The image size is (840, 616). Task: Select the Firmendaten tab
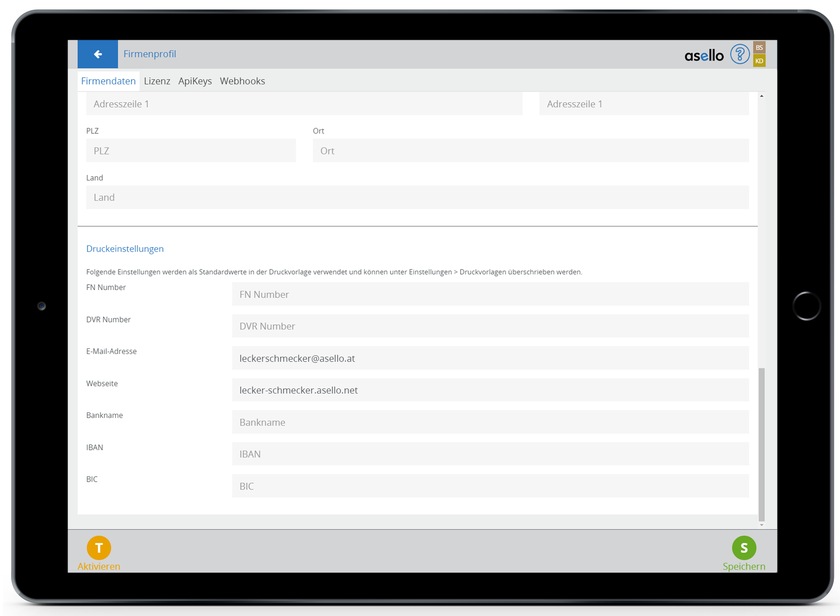(108, 81)
